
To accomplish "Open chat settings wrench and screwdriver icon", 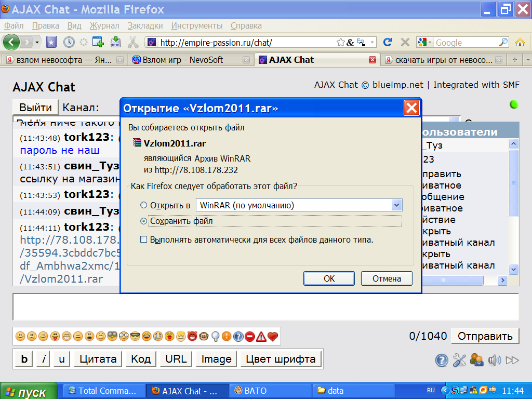I will pos(459,361).
